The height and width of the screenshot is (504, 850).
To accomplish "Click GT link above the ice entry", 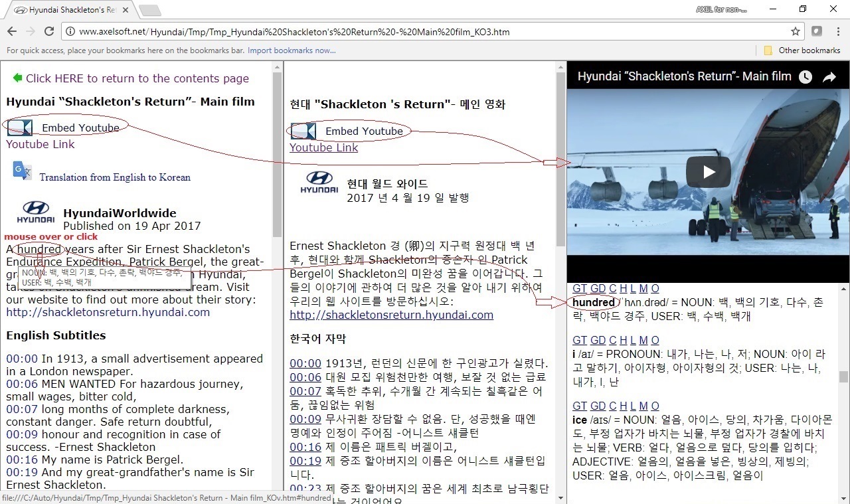I will 580,406.
